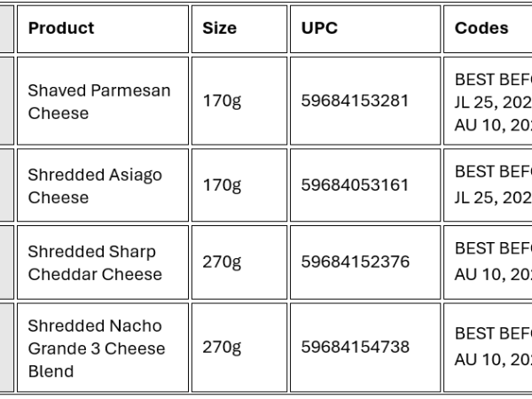
Task: Click the Codes column header
Action: click(x=483, y=28)
